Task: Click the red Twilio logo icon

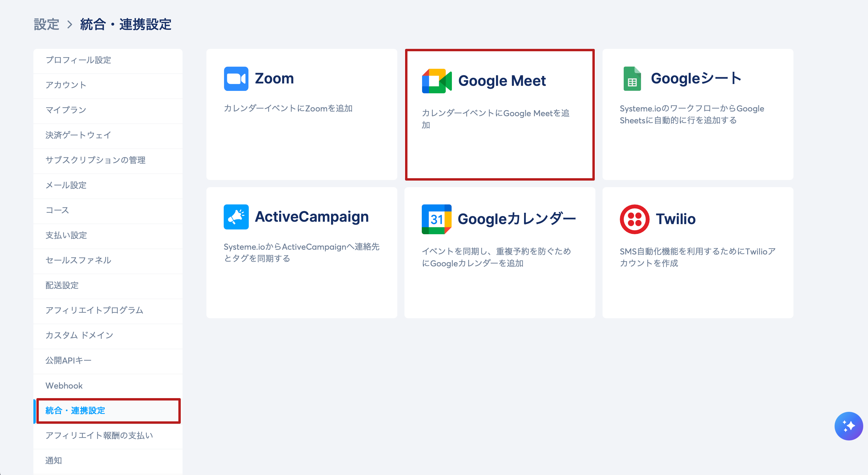Action: point(634,219)
